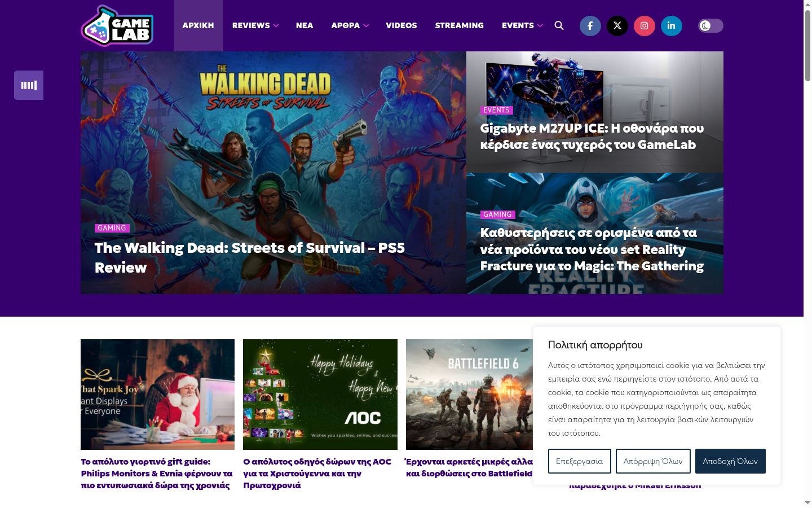The image size is (812, 508).
Task: Open the Philips Monitors & Evnia gift guide title
Action: coord(157,474)
